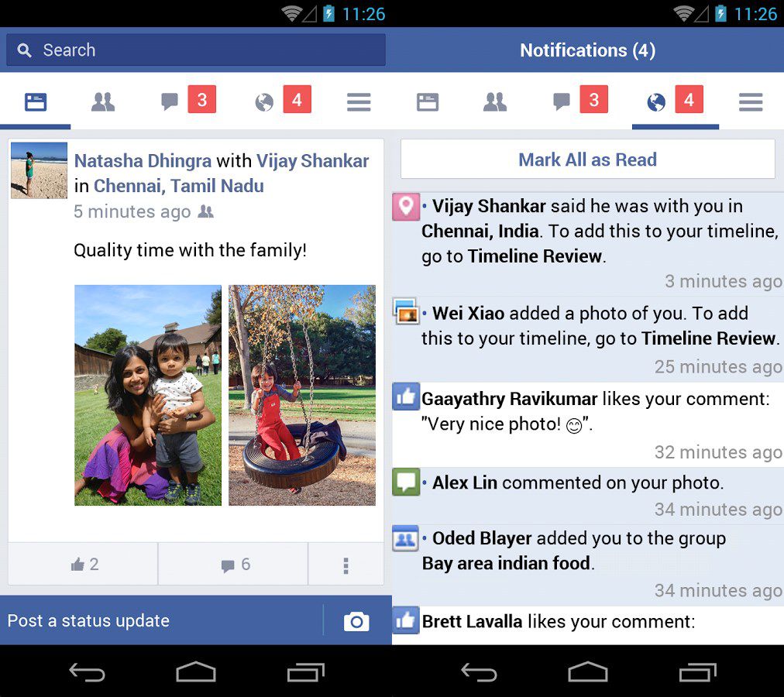784x697 pixels.
Task: Tap Android home button under Notifications screen
Action: 588,671
